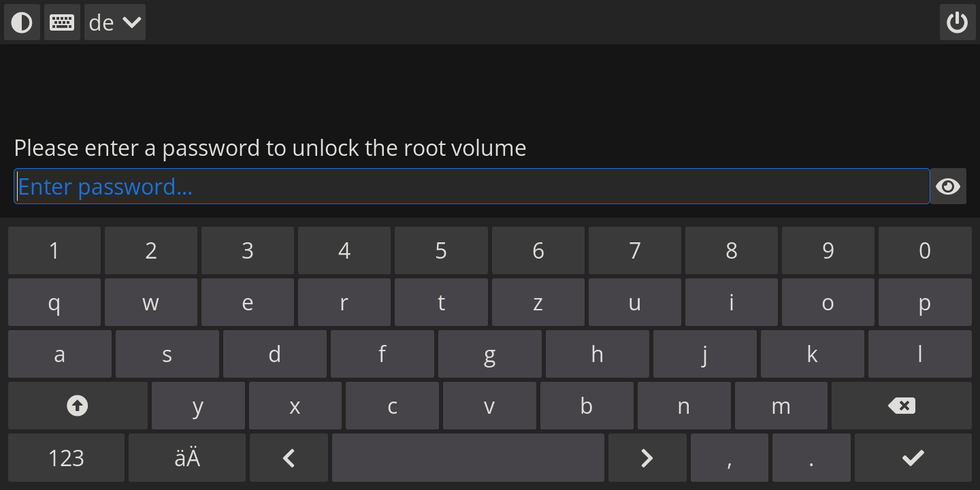Tap the 'z' letter key
Viewport: 980px width, 490px height.
coord(538,302)
